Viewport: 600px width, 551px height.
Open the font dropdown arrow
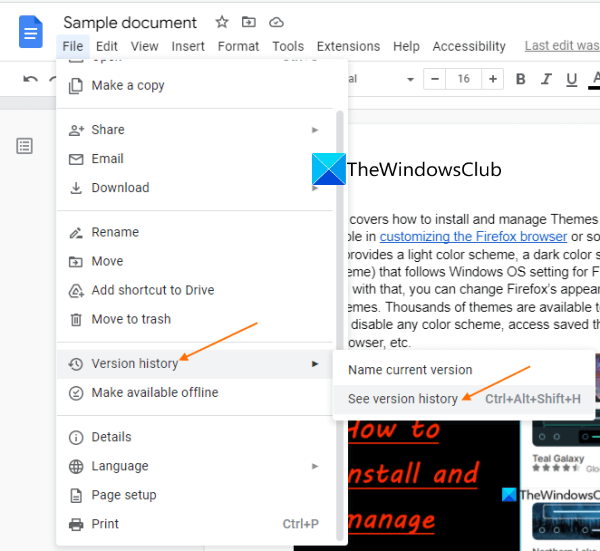coord(411,79)
